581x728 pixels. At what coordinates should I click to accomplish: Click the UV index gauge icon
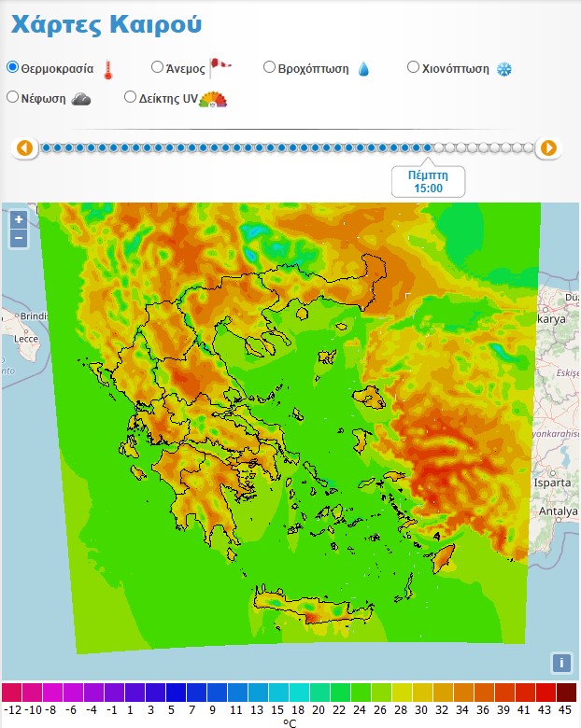(x=214, y=99)
